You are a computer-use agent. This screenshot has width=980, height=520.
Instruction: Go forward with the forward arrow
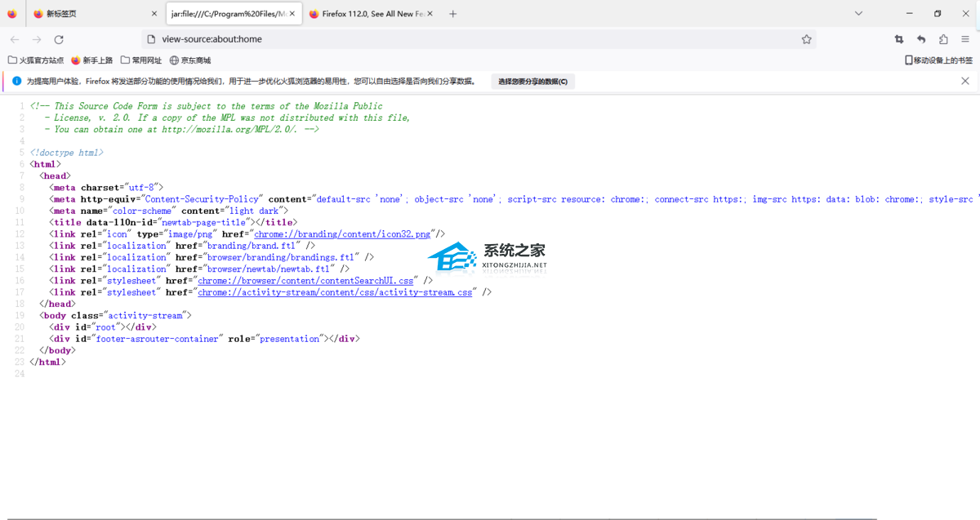click(37, 39)
